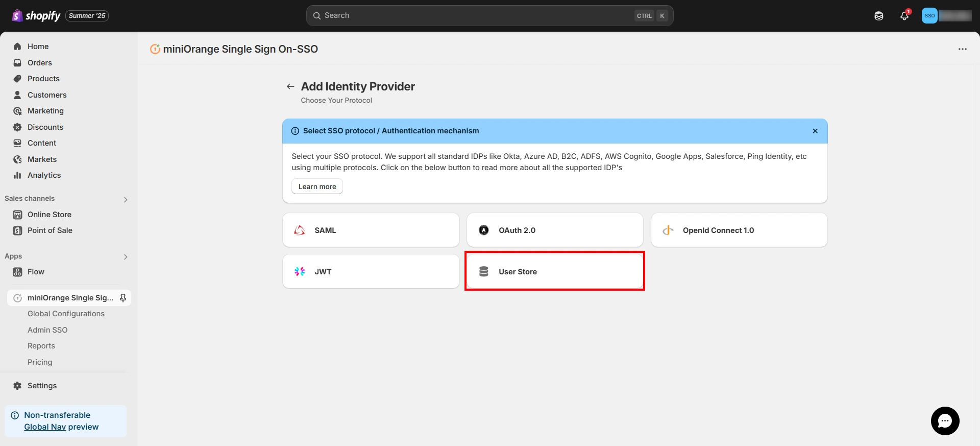Go to Home in sidebar
Viewport: 980px width, 446px height.
38,46
